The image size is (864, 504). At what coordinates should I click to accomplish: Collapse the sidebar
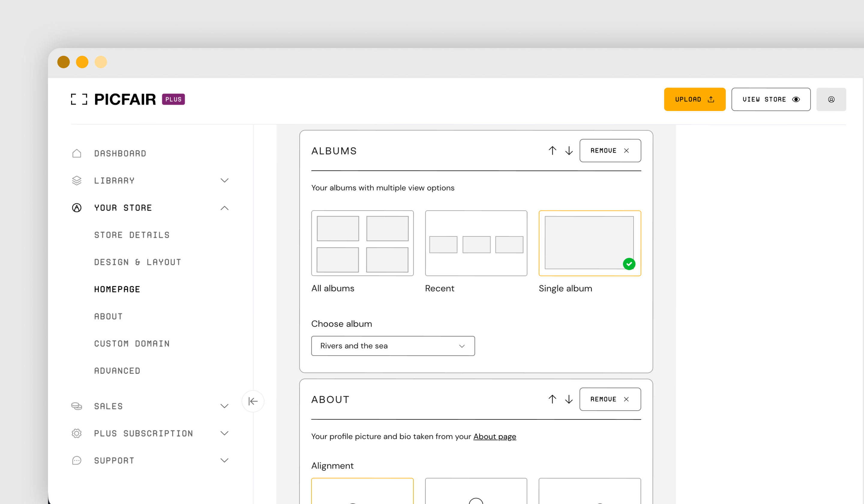tap(253, 401)
